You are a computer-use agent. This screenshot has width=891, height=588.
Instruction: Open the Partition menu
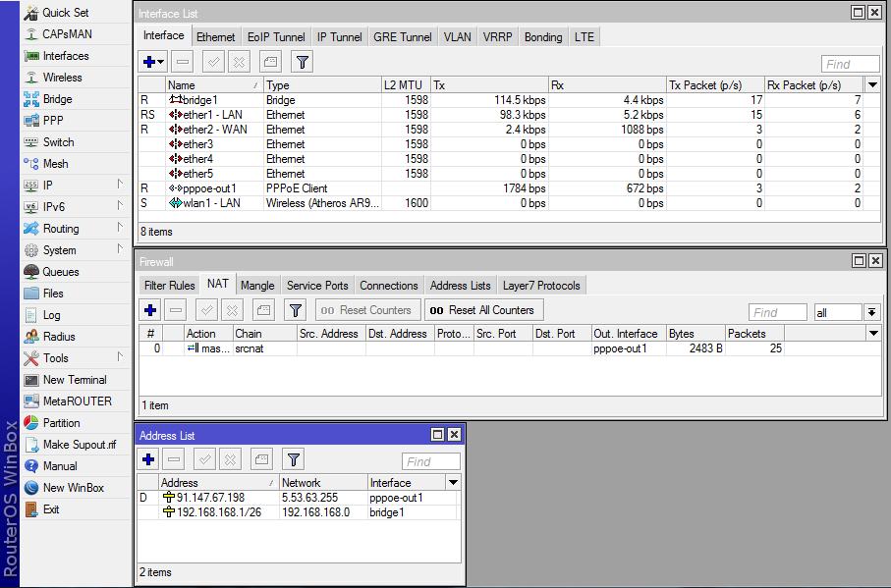76,423
